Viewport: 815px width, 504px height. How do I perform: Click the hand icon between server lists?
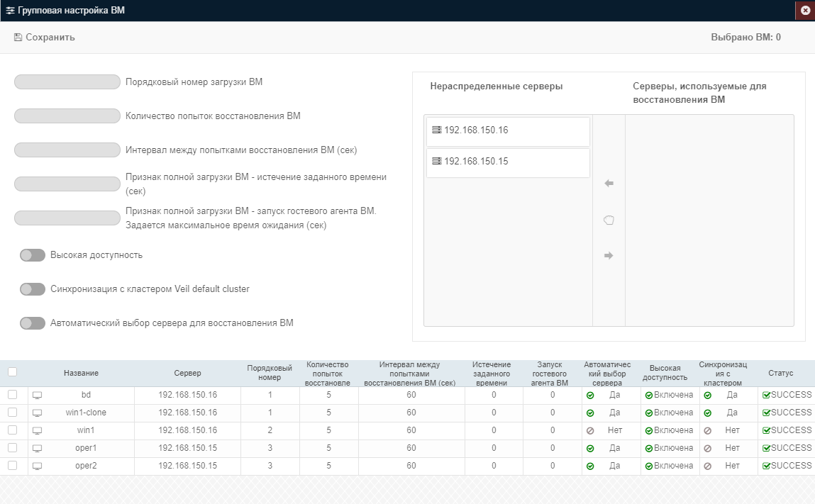pyautogui.click(x=609, y=220)
